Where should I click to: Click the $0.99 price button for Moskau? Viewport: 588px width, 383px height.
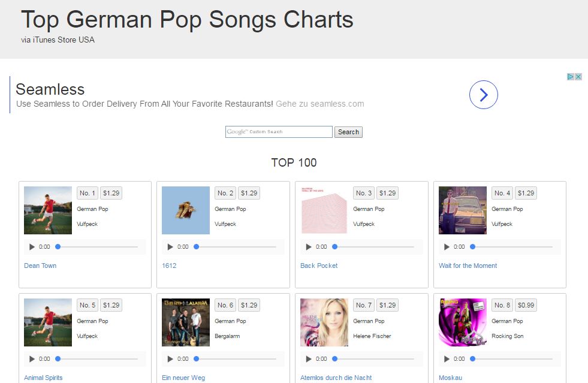[x=526, y=305]
